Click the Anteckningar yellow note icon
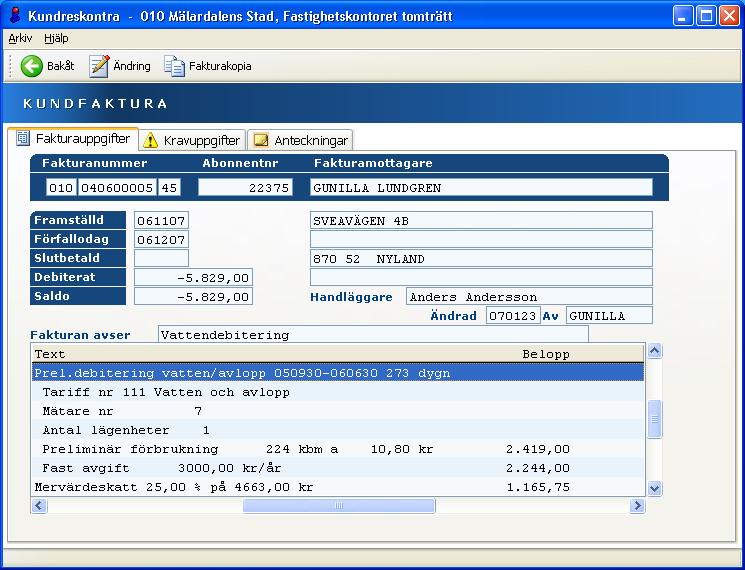The height and width of the screenshot is (570, 745). click(x=261, y=140)
